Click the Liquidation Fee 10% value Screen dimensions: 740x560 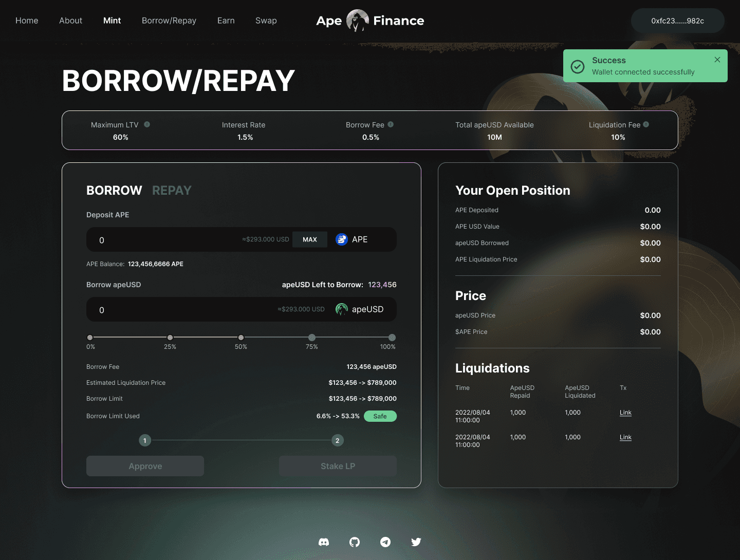[x=618, y=137]
